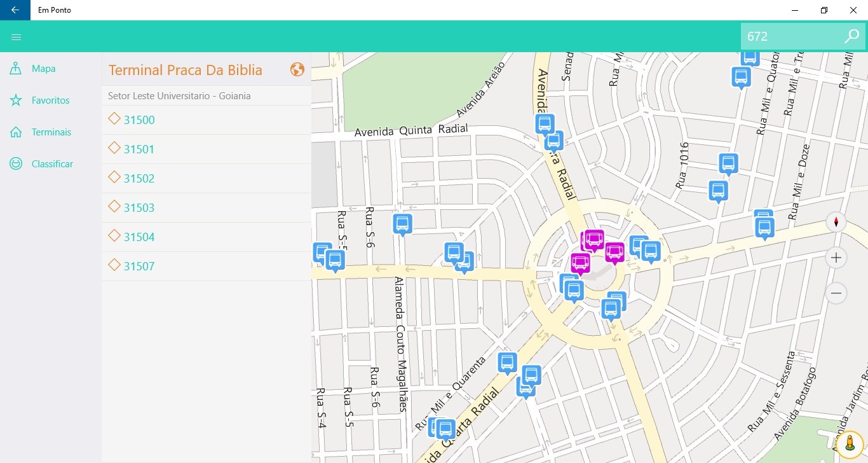Select the bus stop on Rua S-6
The height and width of the screenshot is (463, 868).
click(402, 225)
